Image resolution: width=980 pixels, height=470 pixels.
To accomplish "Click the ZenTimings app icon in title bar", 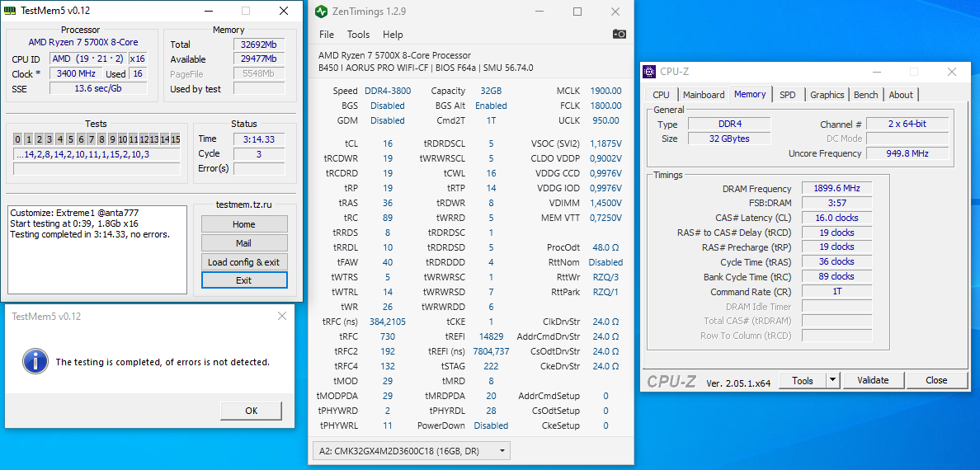I will pos(321,12).
